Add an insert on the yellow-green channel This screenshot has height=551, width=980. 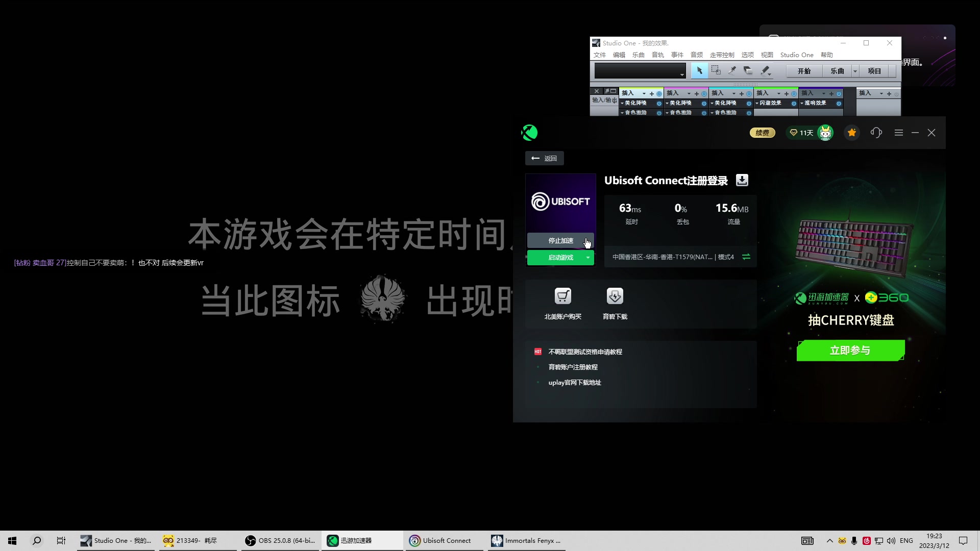click(x=652, y=94)
